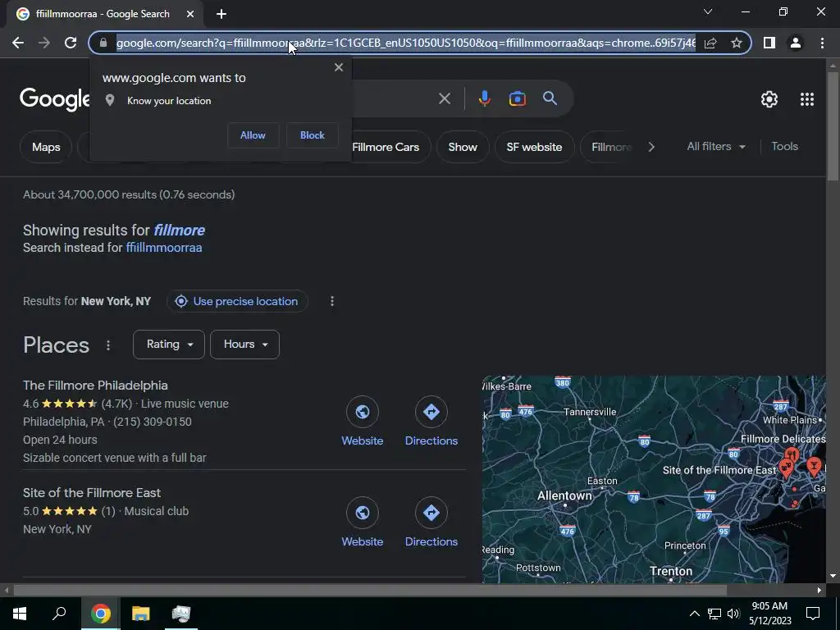
Task: Expand the Hours filter dropdown
Action: 244,345
